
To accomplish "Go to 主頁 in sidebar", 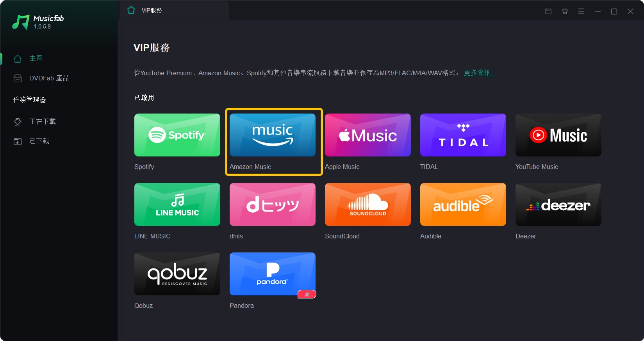I will [x=36, y=59].
